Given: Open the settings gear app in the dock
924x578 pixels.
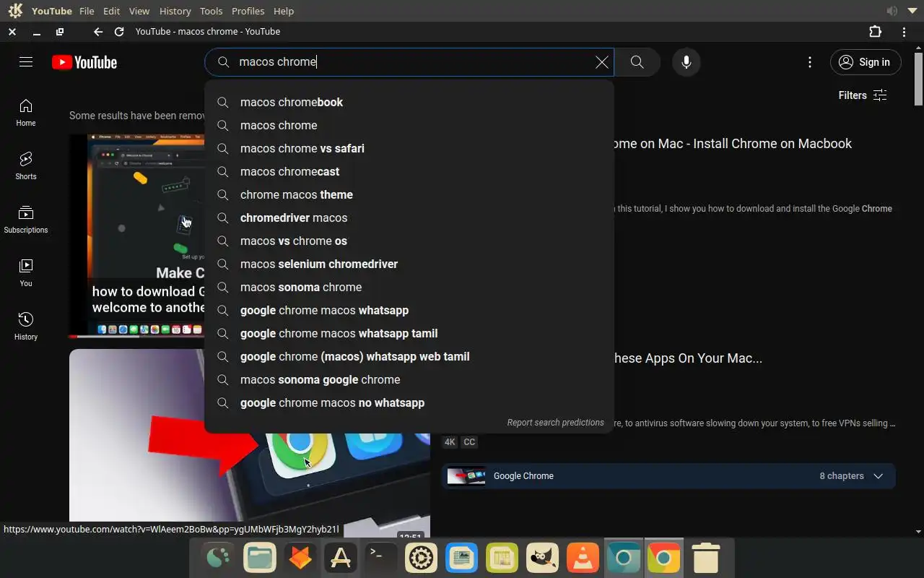Looking at the screenshot, I should 421,558.
